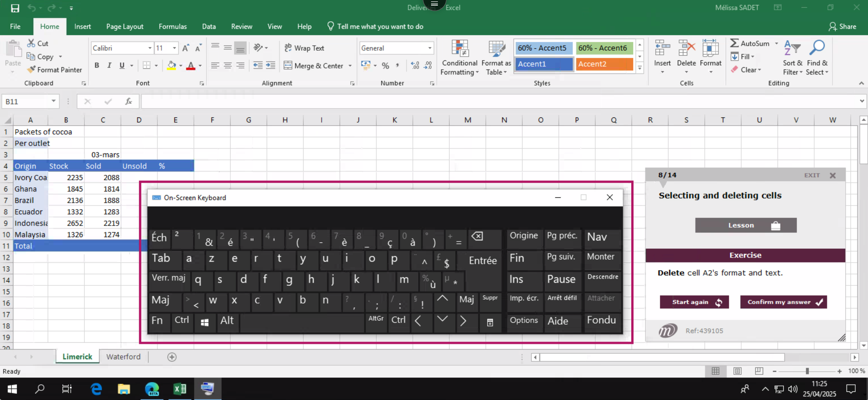The image size is (868, 400).
Task: Expand the cell styles gallery More arrow
Action: tap(640, 68)
